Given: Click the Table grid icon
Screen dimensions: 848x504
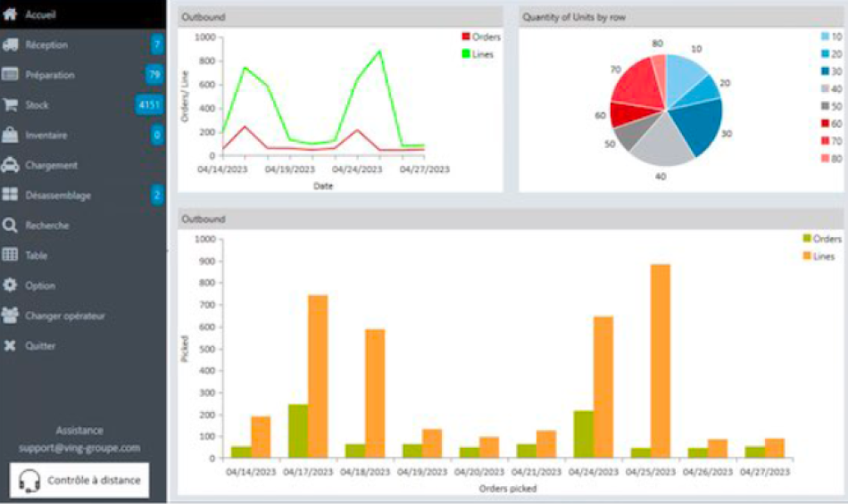Looking at the screenshot, I should coord(11,255).
